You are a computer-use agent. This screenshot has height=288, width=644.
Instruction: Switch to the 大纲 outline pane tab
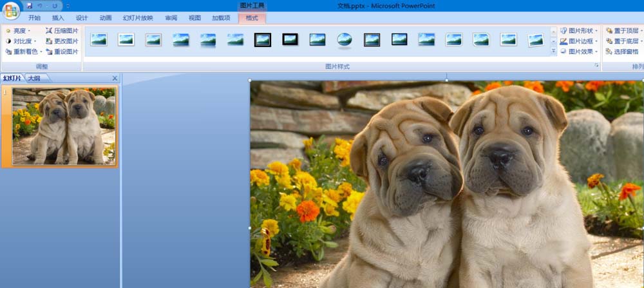point(35,78)
